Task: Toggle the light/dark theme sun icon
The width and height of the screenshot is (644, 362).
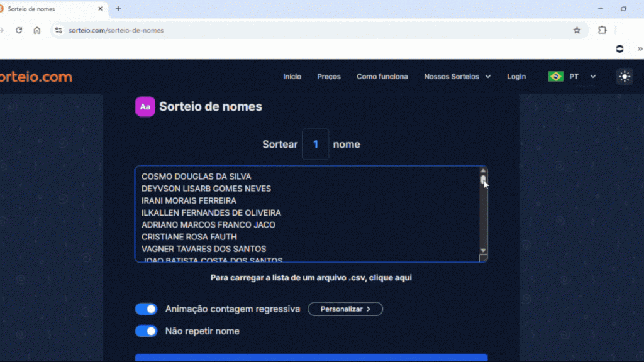Action: pos(624,77)
